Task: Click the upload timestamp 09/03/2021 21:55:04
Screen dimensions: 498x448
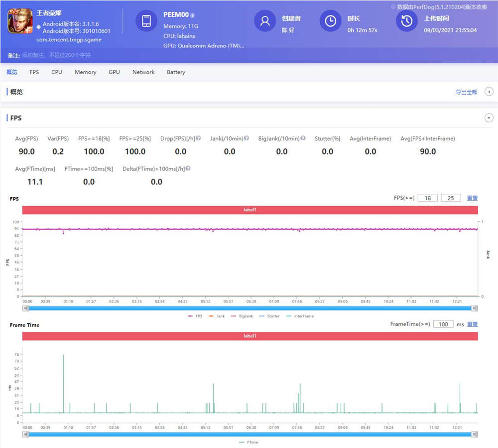Action: pos(450,30)
